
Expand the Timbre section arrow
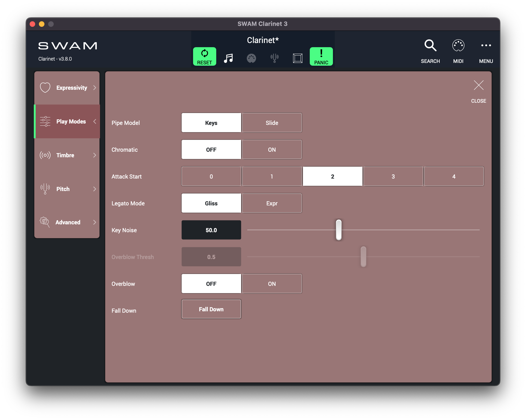[95, 155]
